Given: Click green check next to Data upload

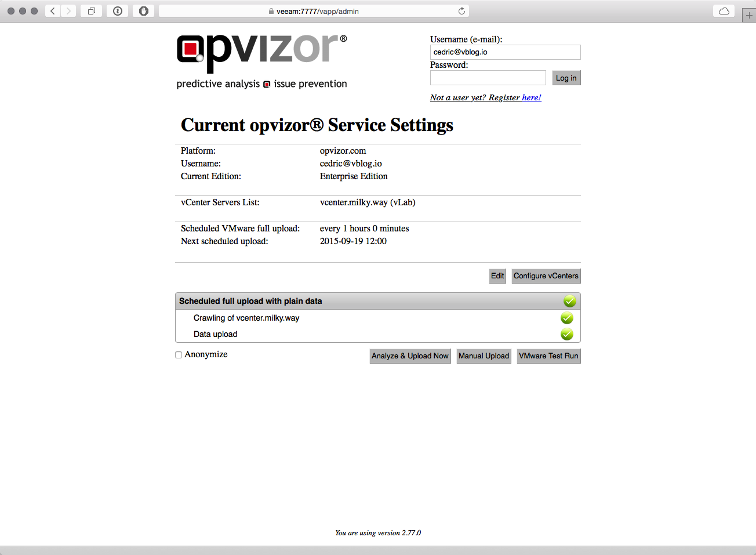Looking at the screenshot, I should (x=566, y=334).
